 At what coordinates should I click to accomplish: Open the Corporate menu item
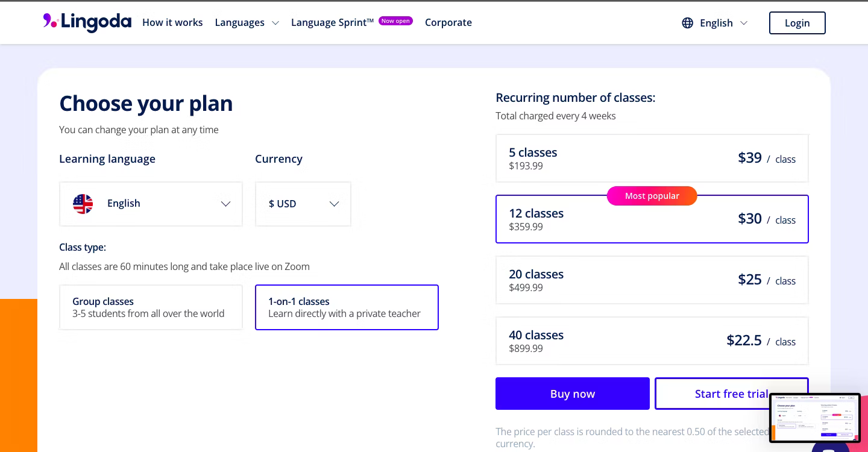(448, 22)
